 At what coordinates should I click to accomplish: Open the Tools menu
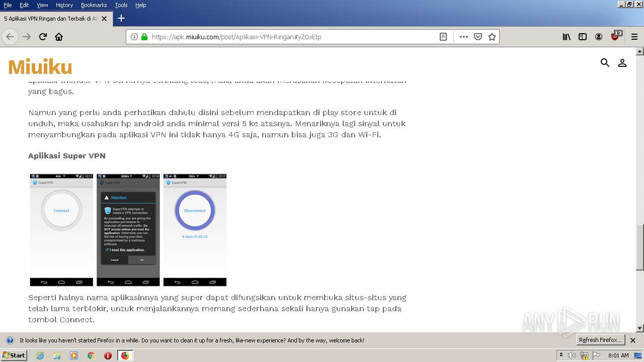tap(121, 5)
